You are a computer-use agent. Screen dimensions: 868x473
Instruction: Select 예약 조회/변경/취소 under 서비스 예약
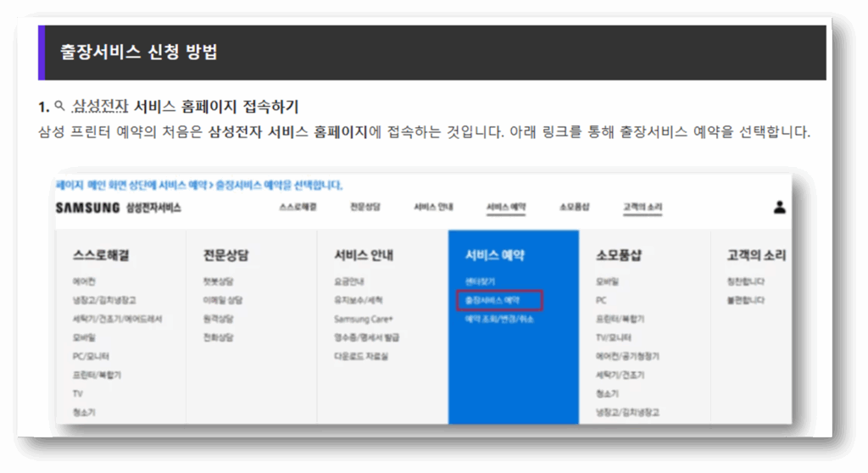tap(499, 319)
